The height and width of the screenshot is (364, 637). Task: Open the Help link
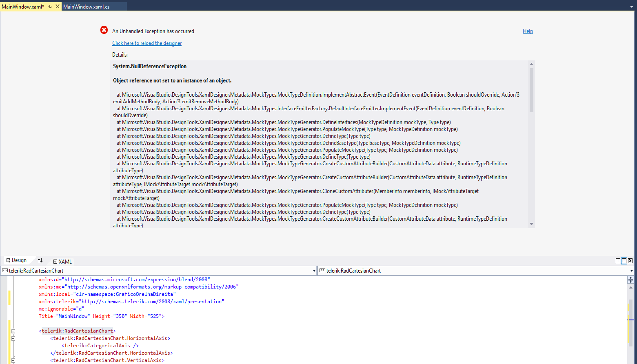528,31
